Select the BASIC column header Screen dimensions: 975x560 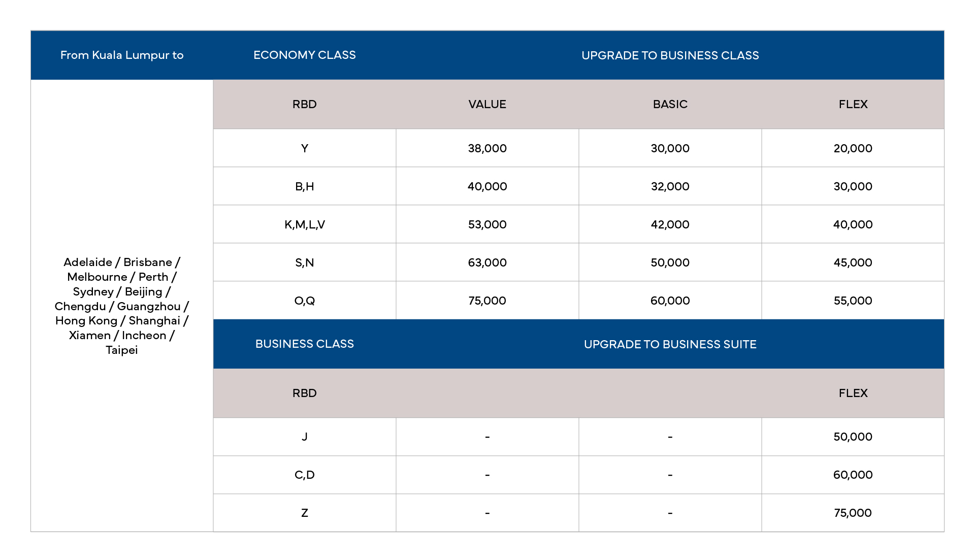click(670, 104)
